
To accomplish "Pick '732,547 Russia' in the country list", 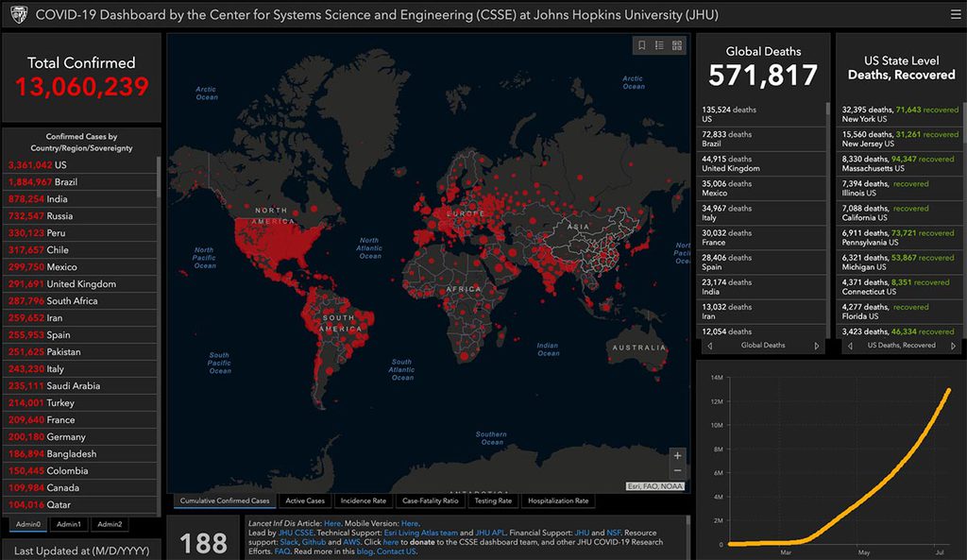I will coord(79,216).
